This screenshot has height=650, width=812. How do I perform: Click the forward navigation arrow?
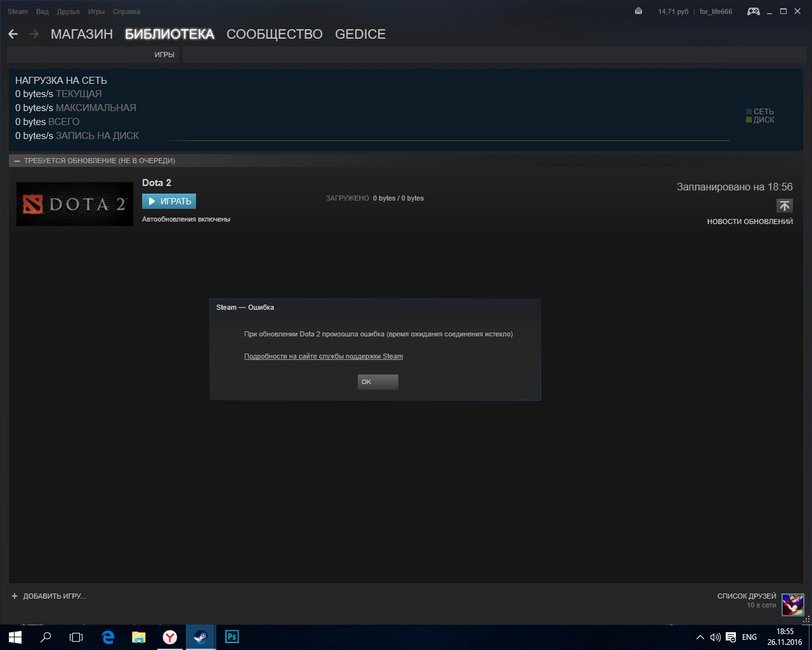(34, 34)
